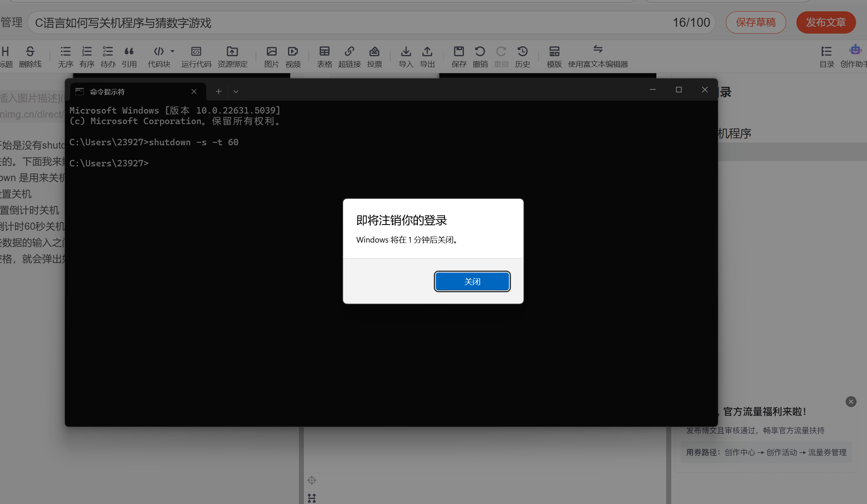
Task: Click the 撤销 undo icon
Action: coord(480,57)
